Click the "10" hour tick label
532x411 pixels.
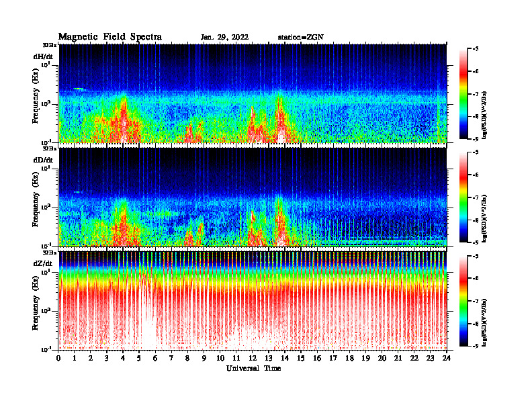(220, 359)
